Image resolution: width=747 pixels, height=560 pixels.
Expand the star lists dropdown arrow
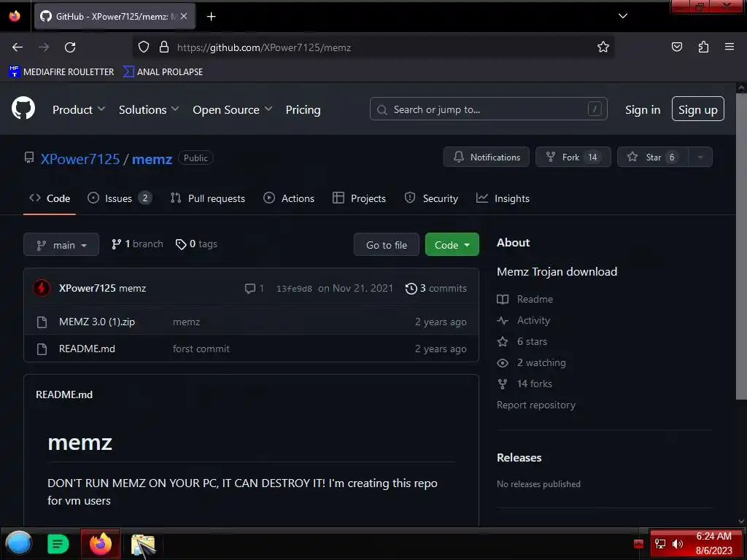click(700, 157)
